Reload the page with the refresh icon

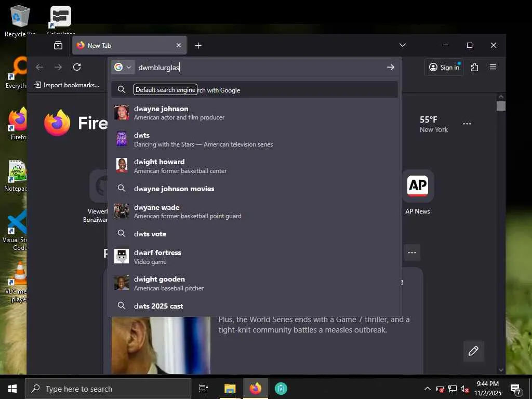[77, 67]
